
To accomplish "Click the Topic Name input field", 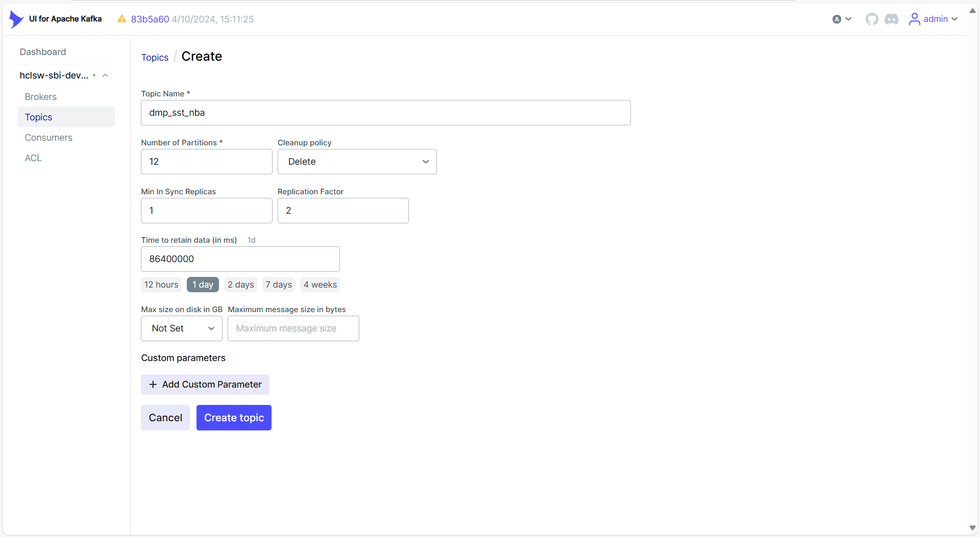I will 385,113.
